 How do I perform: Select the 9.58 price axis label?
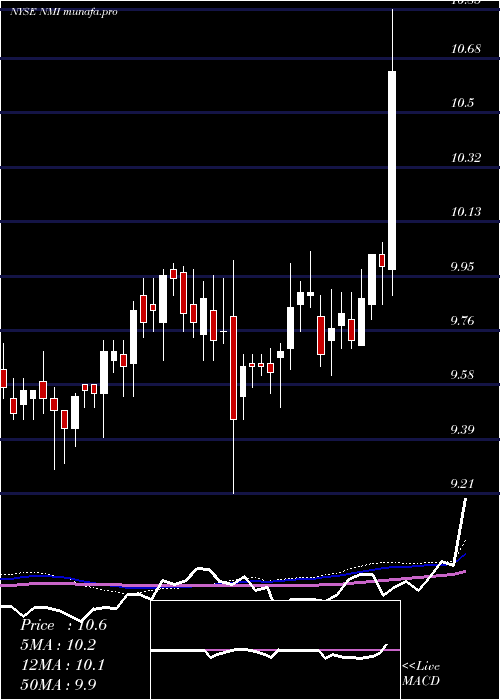(x=464, y=374)
